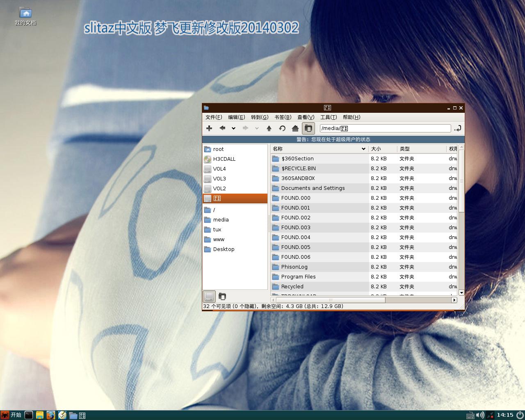The height and width of the screenshot is (420, 525).
Task: Open the 书签(B) menu
Action: (x=283, y=117)
